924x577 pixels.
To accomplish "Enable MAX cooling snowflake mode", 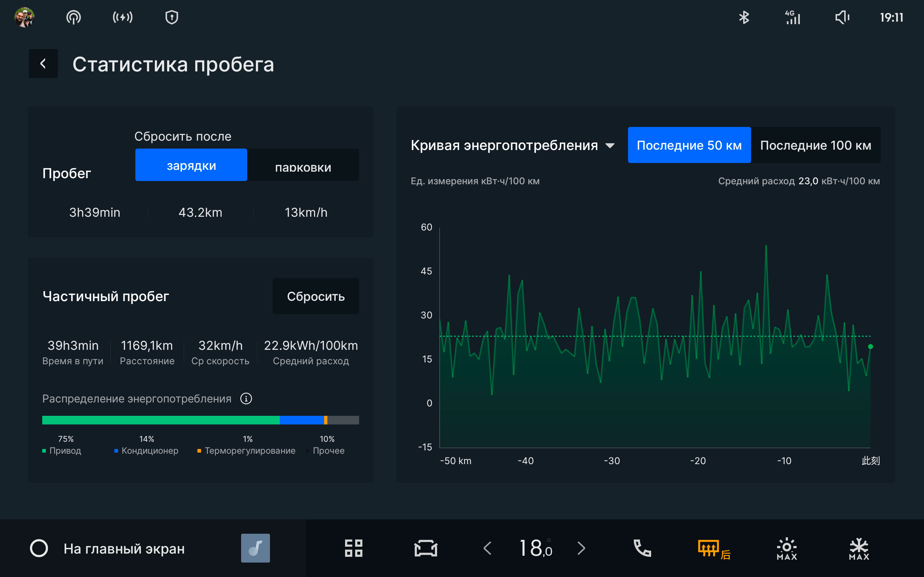I will pyautogui.click(x=859, y=549).
